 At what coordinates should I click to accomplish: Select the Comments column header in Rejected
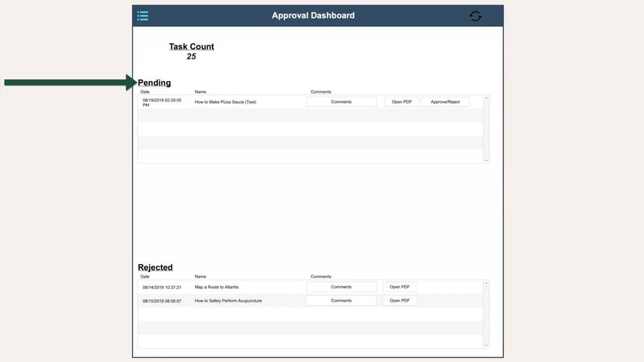pos(320,276)
